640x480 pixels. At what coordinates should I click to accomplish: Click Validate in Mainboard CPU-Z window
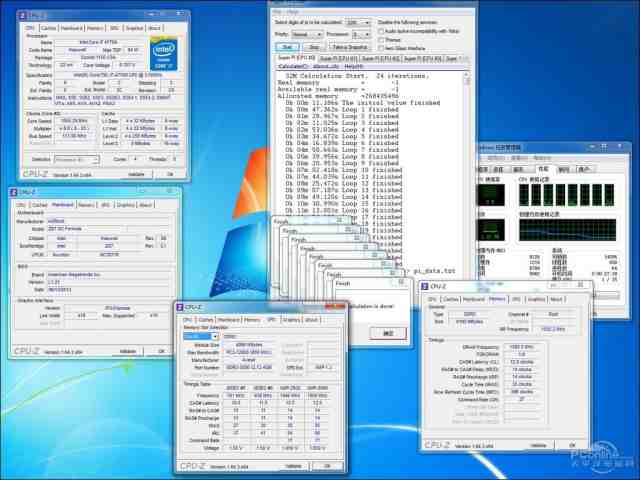coord(128,351)
